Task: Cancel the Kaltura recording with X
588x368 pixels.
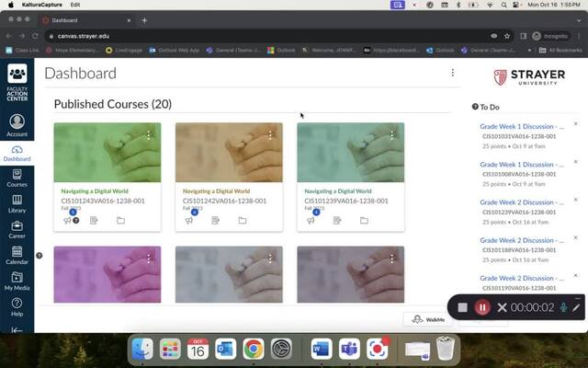Action: (x=502, y=308)
